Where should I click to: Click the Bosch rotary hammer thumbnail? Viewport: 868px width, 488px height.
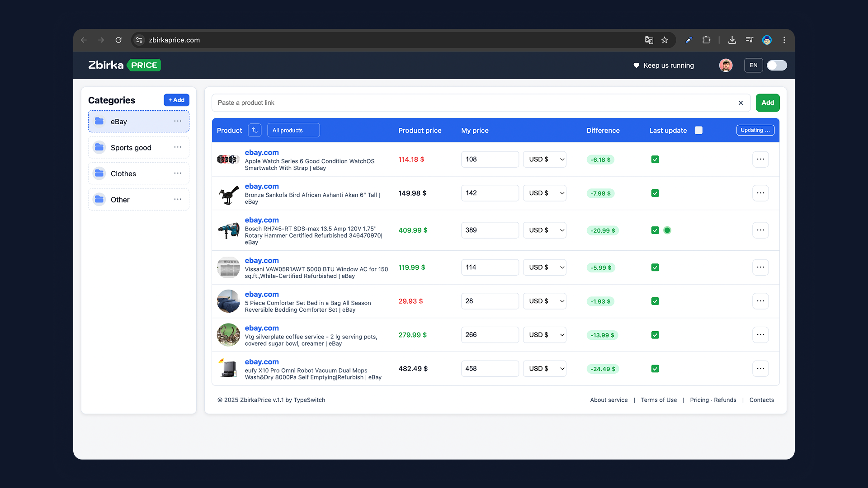point(229,230)
